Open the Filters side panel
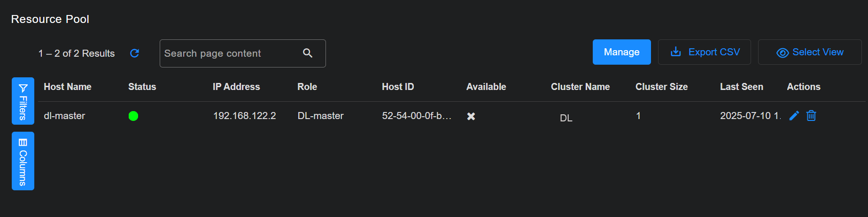Screen dimensions: 868x217 [23, 101]
